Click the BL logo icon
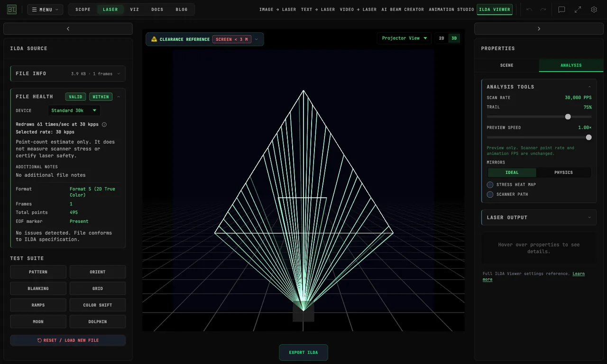 [11, 9]
